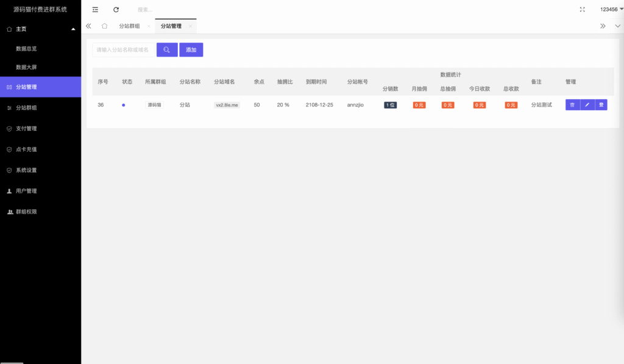This screenshot has height=364, width=624.
Task: Close the 分站管理 tab
Action: [x=191, y=26]
